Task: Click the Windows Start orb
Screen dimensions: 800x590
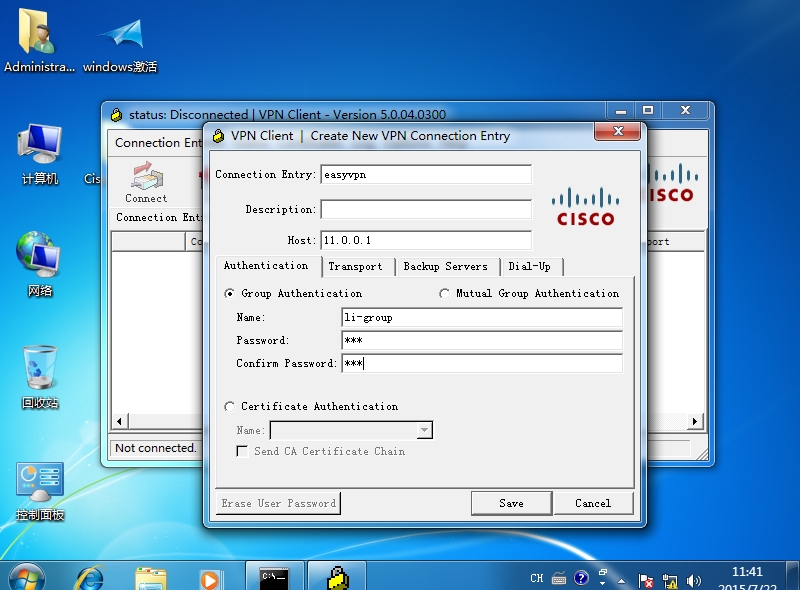Action: click(x=26, y=578)
